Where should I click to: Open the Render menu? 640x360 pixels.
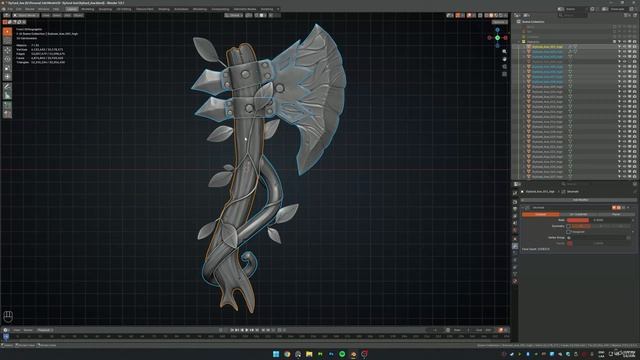tap(30, 9)
